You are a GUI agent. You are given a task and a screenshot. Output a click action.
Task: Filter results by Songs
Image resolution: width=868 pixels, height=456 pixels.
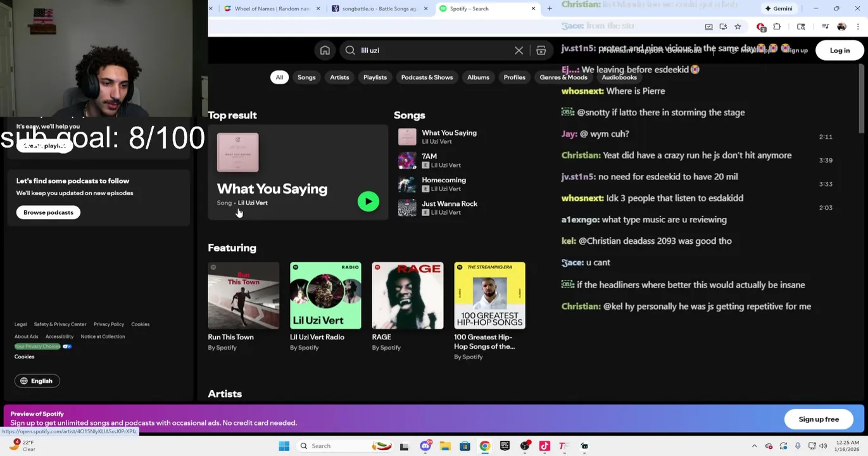click(306, 77)
